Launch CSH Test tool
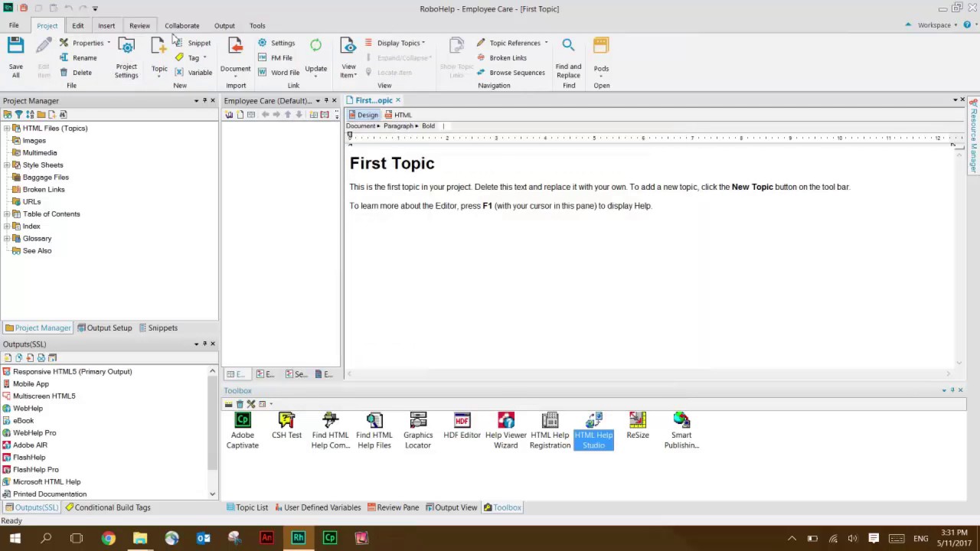 [x=286, y=425]
